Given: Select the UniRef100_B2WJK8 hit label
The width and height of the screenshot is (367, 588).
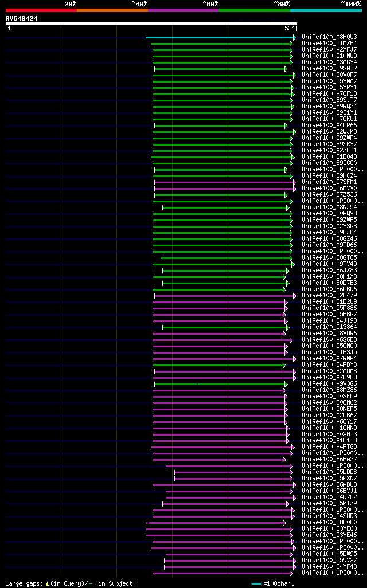Looking at the screenshot, I should (x=330, y=132).
